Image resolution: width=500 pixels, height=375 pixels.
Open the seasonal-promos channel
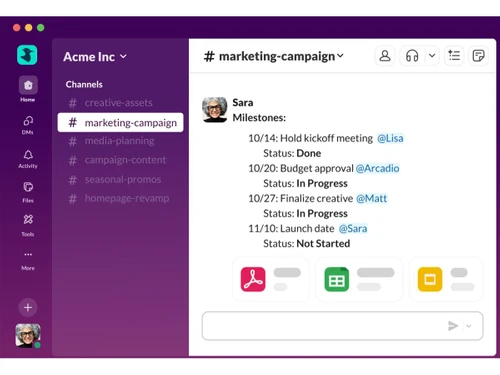coord(115,180)
